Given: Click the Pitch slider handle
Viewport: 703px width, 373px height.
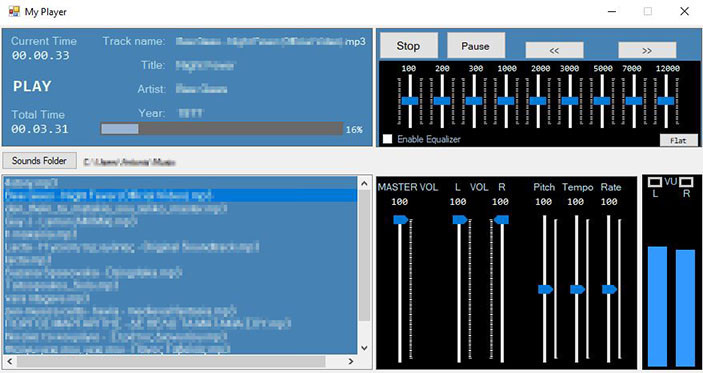Looking at the screenshot, I should click(x=546, y=290).
